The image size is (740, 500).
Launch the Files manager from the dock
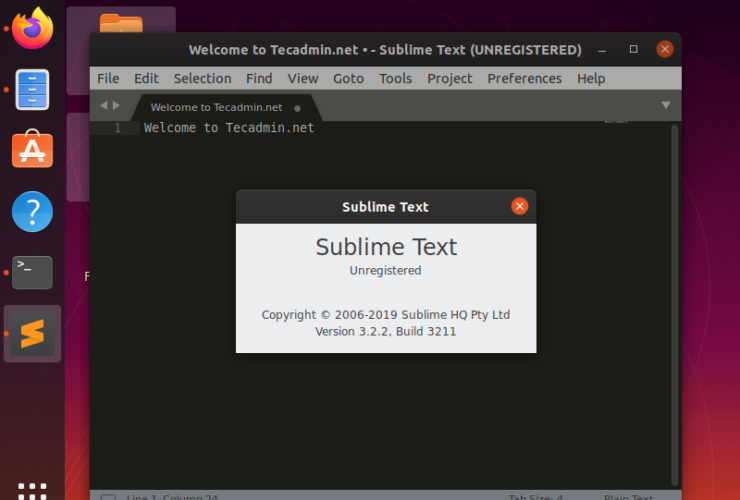pyautogui.click(x=32, y=90)
